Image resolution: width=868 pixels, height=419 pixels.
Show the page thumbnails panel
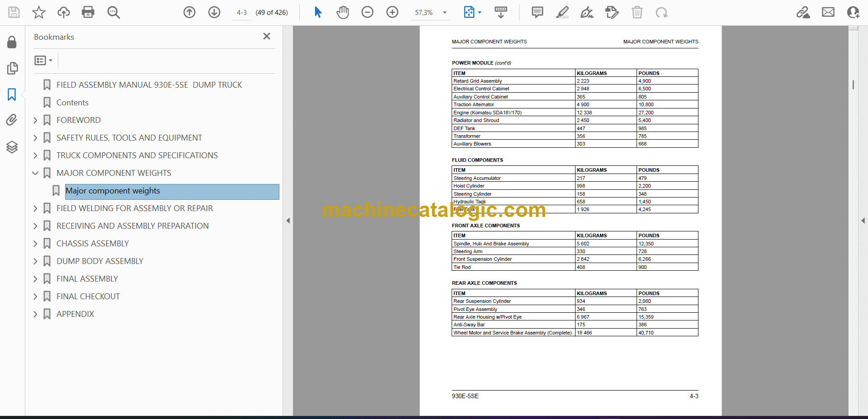12,68
